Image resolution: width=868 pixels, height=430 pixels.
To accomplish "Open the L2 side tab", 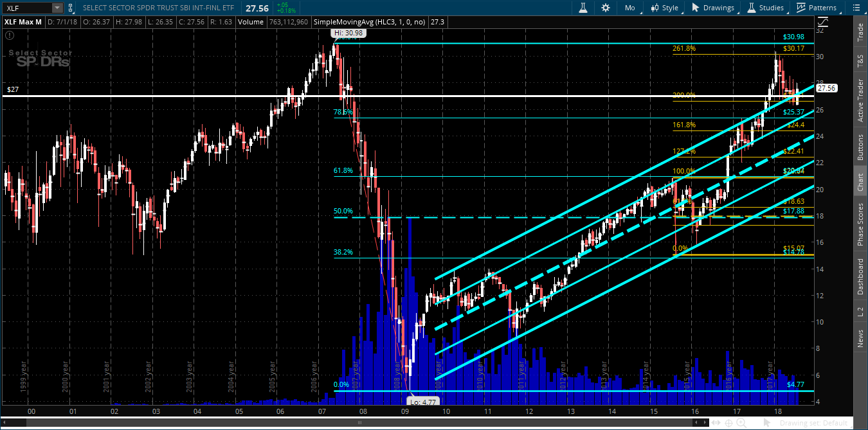I will (x=860, y=312).
